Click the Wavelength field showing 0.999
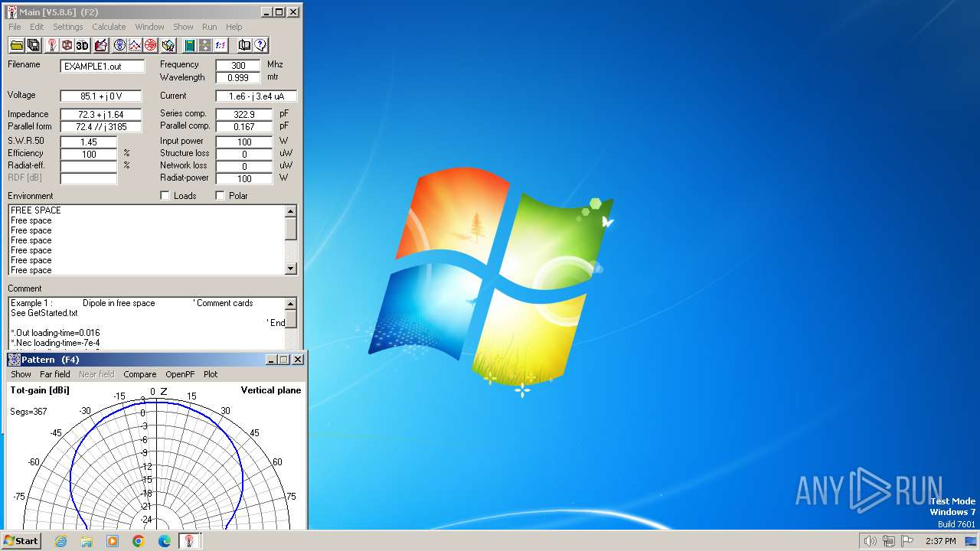 tap(238, 78)
